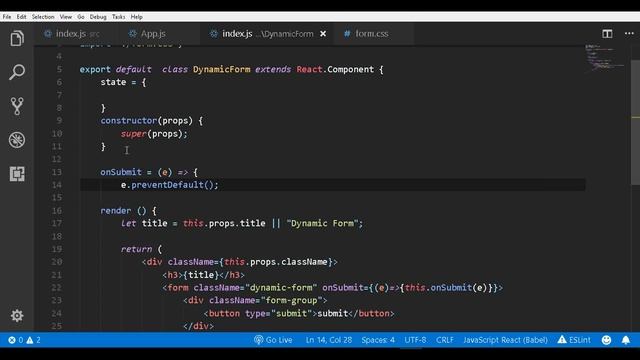Open the Go menu
The image size is (640, 360).
[81, 17]
